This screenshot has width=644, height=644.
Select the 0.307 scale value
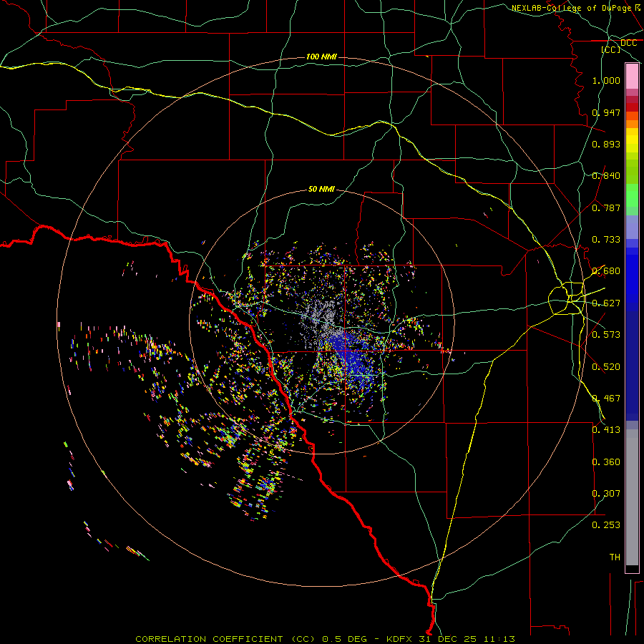point(606,494)
